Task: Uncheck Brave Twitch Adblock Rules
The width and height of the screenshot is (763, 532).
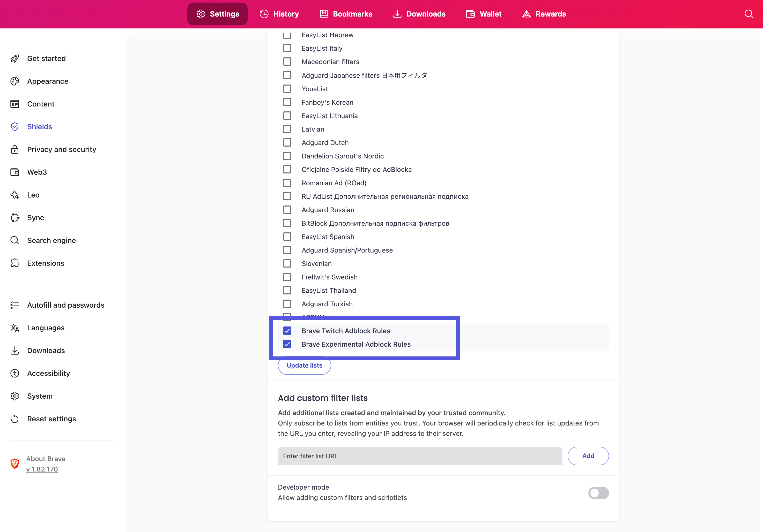Action: tap(287, 331)
